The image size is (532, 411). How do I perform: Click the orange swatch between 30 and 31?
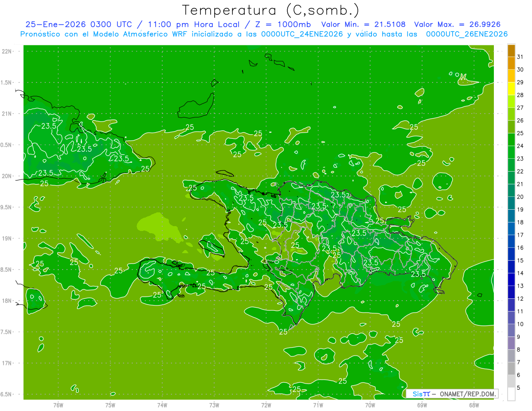(511, 63)
